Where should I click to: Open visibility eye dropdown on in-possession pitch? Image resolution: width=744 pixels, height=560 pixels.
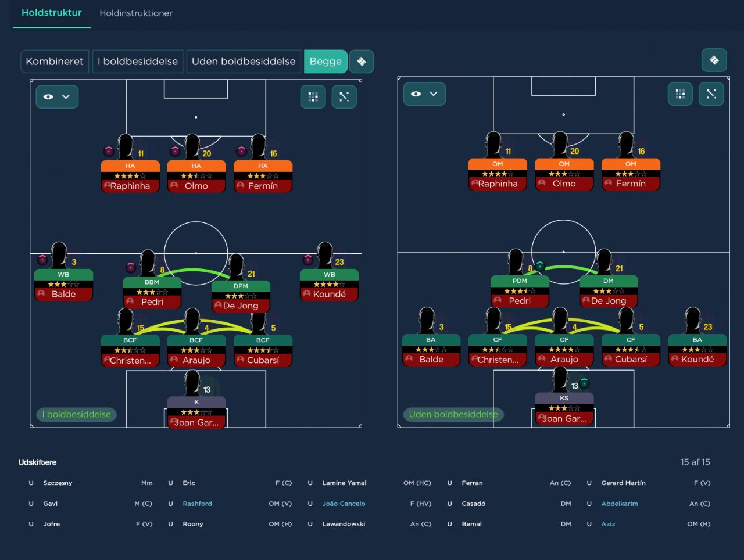click(57, 96)
